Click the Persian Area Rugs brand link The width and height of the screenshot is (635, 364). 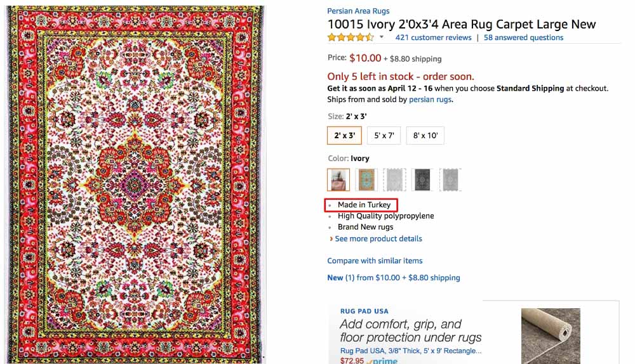click(358, 11)
